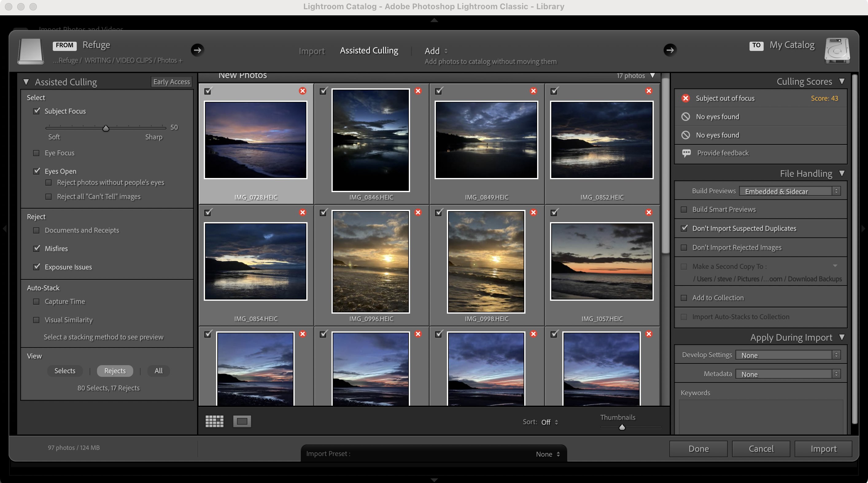Click the top panel reveal triangle
The height and width of the screenshot is (483, 868).
tap(434, 21)
